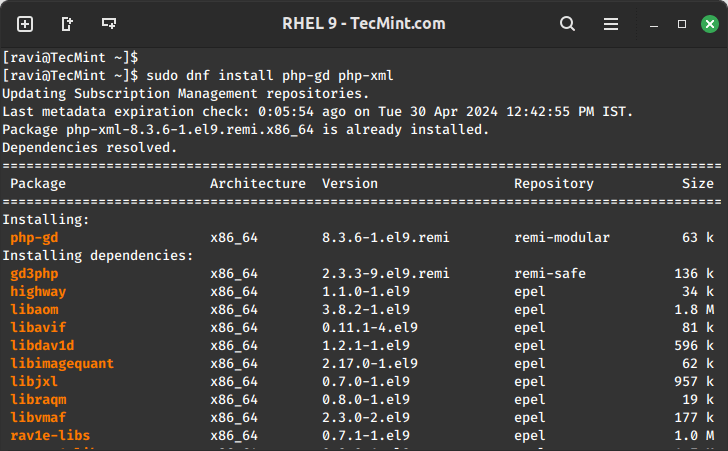Click the libjxl package name
Viewport: 728px width, 451px height.
[34, 381]
